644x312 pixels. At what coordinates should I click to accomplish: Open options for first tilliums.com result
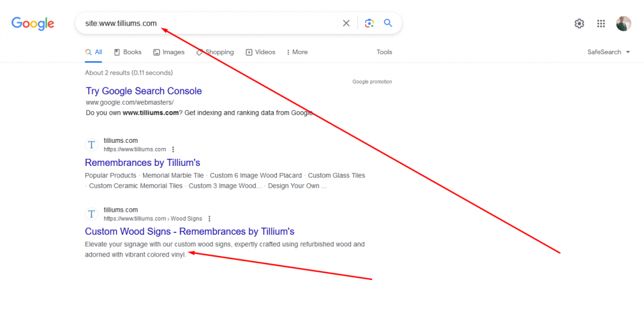(x=173, y=149)
